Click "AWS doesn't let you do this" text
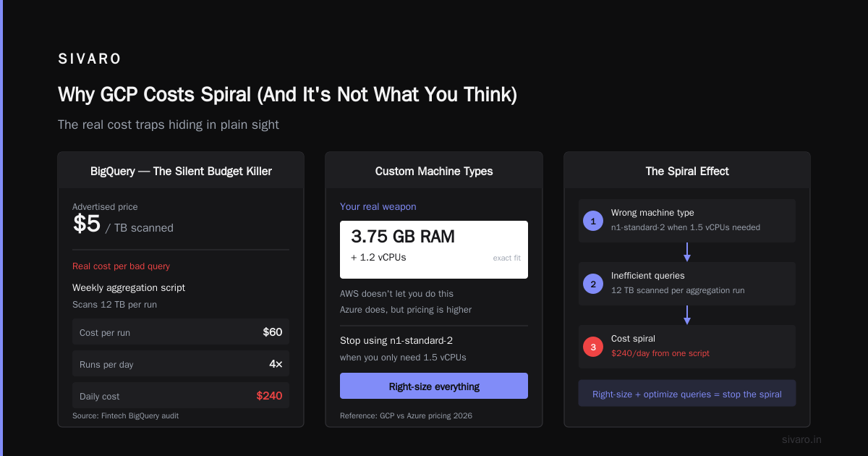Image resolution: width=868 pixels, height=456 pixels. pos(397,294)
